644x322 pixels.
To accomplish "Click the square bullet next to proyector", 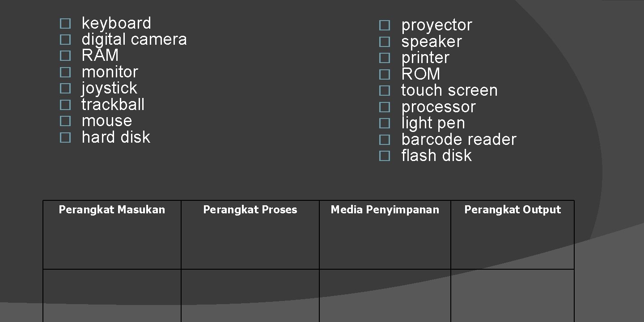I will point(385,25).
